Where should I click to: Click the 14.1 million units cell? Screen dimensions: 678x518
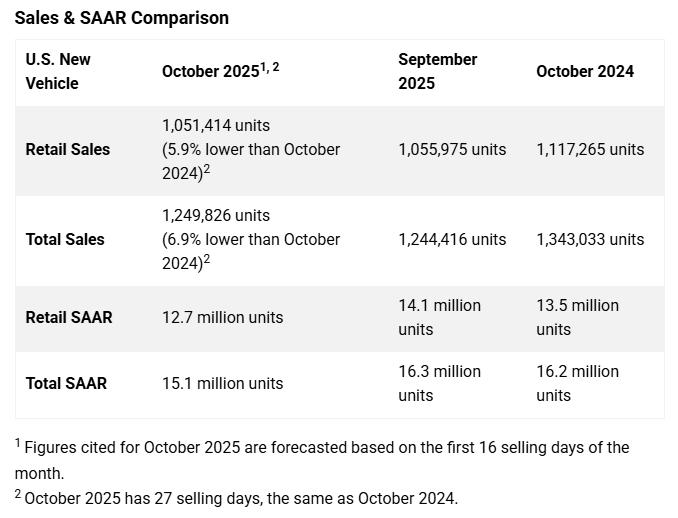coord(440,317)
